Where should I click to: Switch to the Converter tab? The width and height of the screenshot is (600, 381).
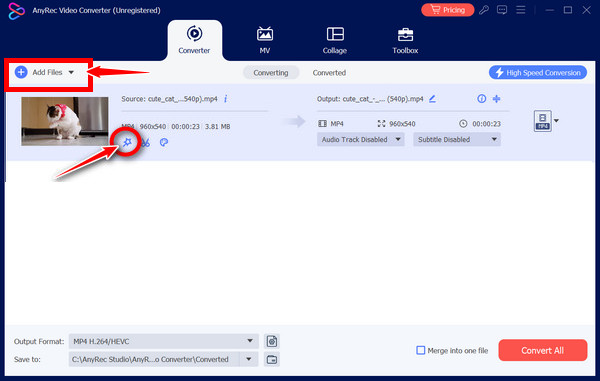click(x=194, y=40)
